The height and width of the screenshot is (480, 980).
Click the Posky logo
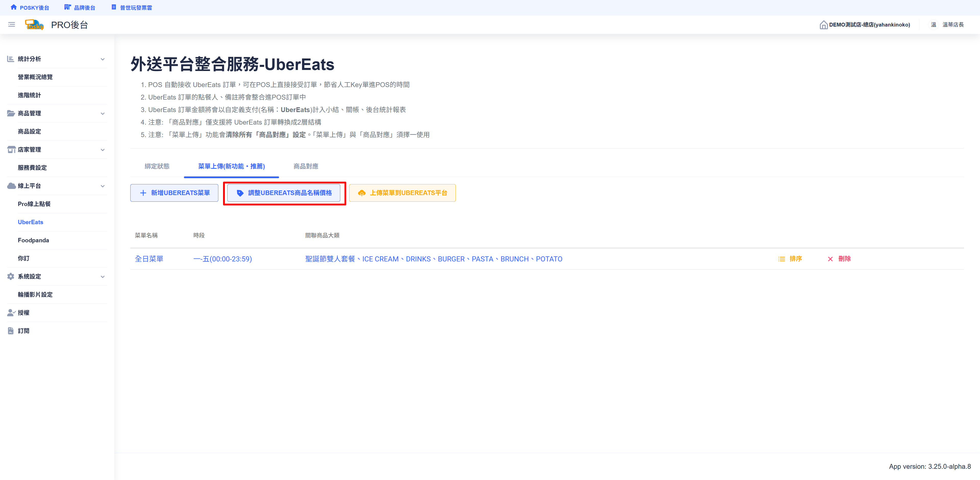tap(34, 25)
